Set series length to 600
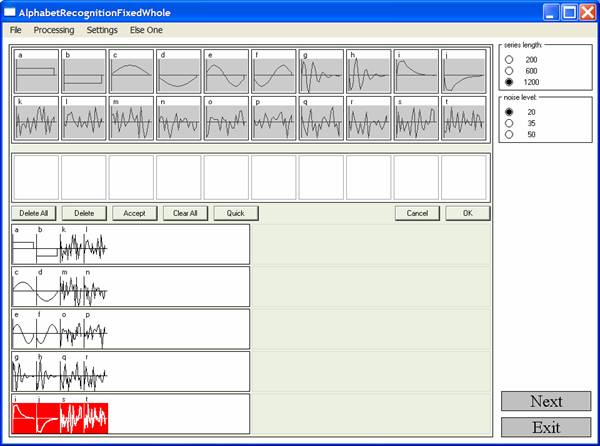The image size is (600, 446). 509,71
